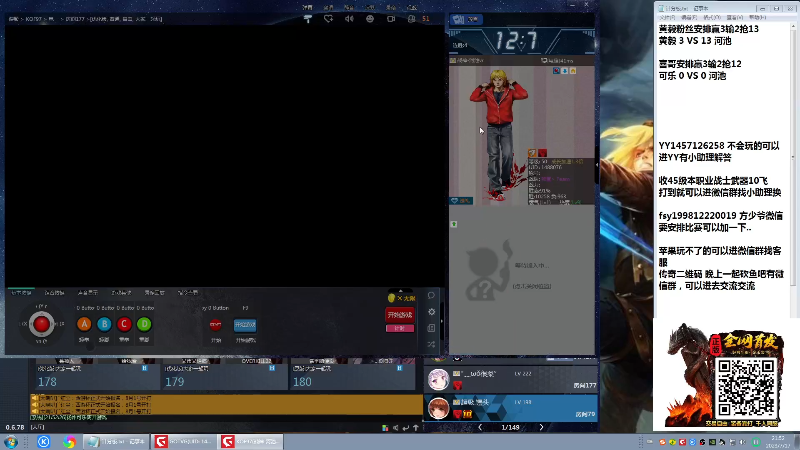Click the orange announcement banner

[x=226, y=405]
